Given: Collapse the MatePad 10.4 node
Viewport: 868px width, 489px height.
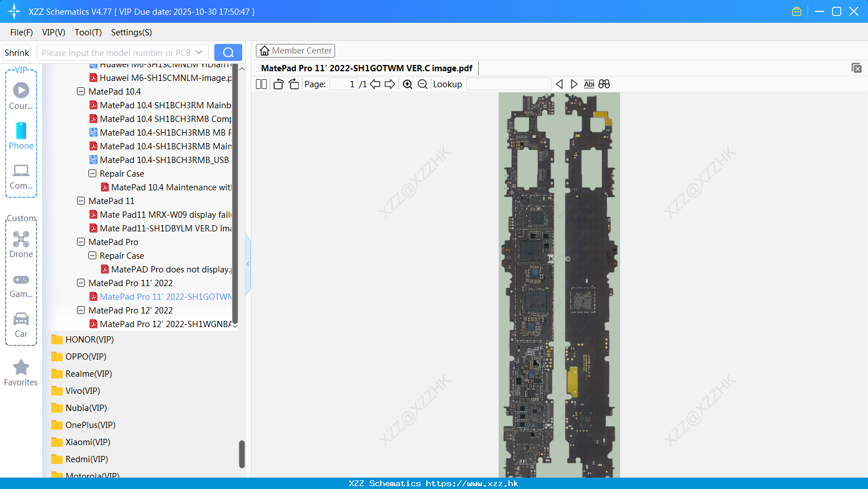Looking at the screenshot, I should (x=81, y=91).
